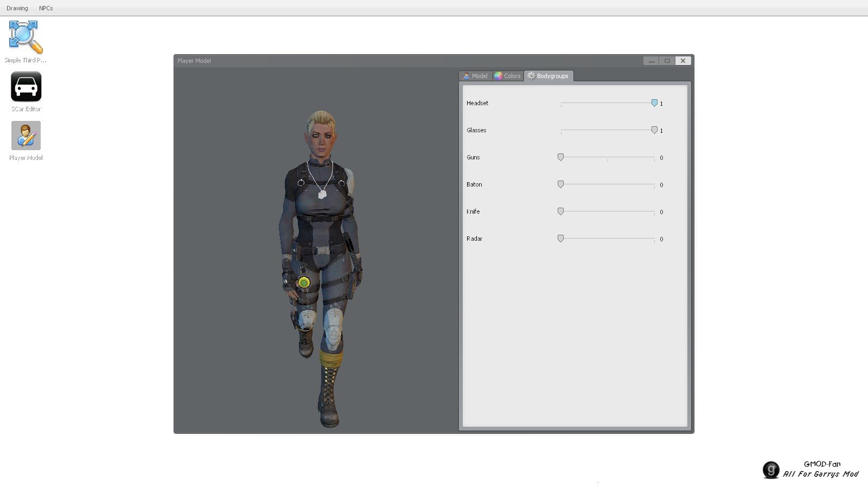This screenshot has width=868, height=488.
Task: Minimize the Player Model window
Action: tap(652, 61)
